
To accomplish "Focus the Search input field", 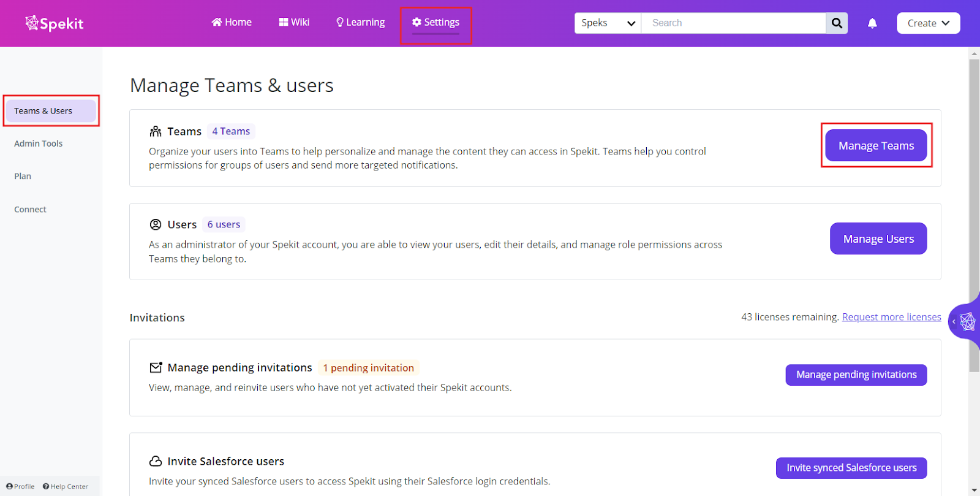I will [x=733, y=23].
